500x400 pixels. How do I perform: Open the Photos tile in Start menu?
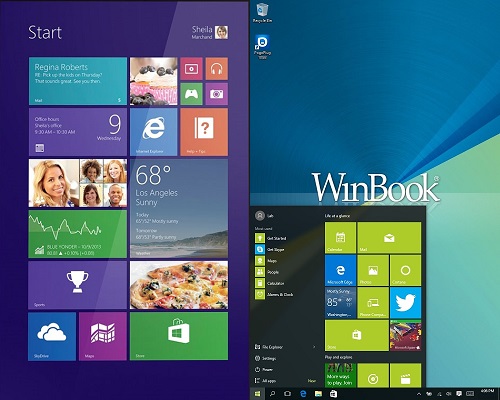click(373, 270)
